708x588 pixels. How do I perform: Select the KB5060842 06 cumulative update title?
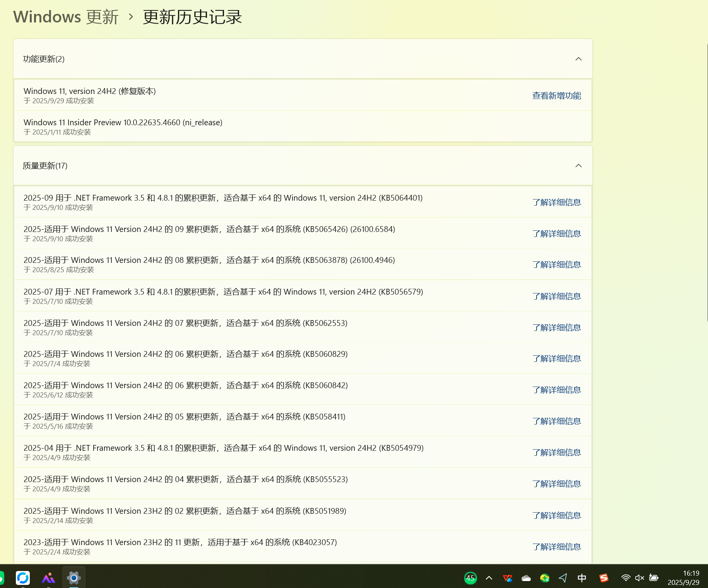[x=186, y=385]
